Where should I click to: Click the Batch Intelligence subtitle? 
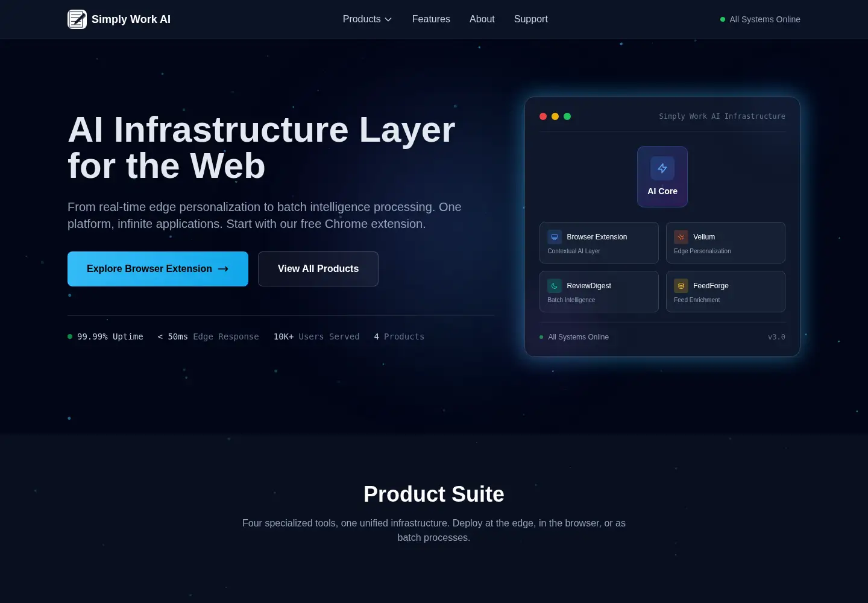[x=571, y=300]
